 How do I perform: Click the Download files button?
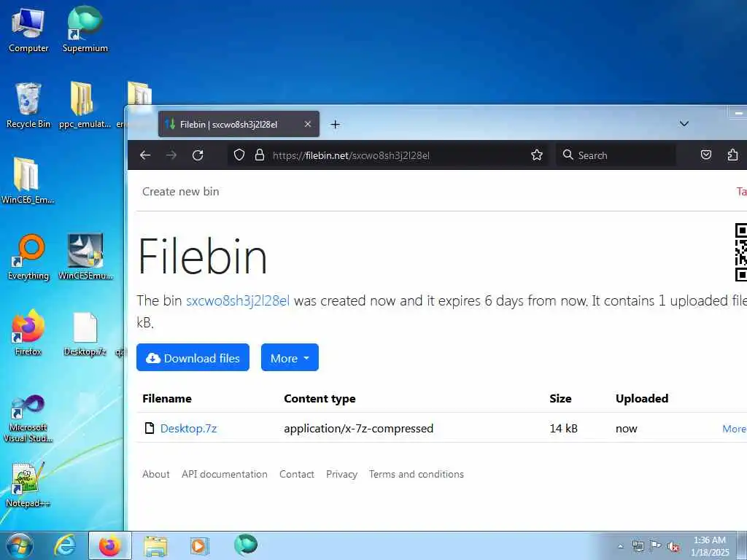193,357
